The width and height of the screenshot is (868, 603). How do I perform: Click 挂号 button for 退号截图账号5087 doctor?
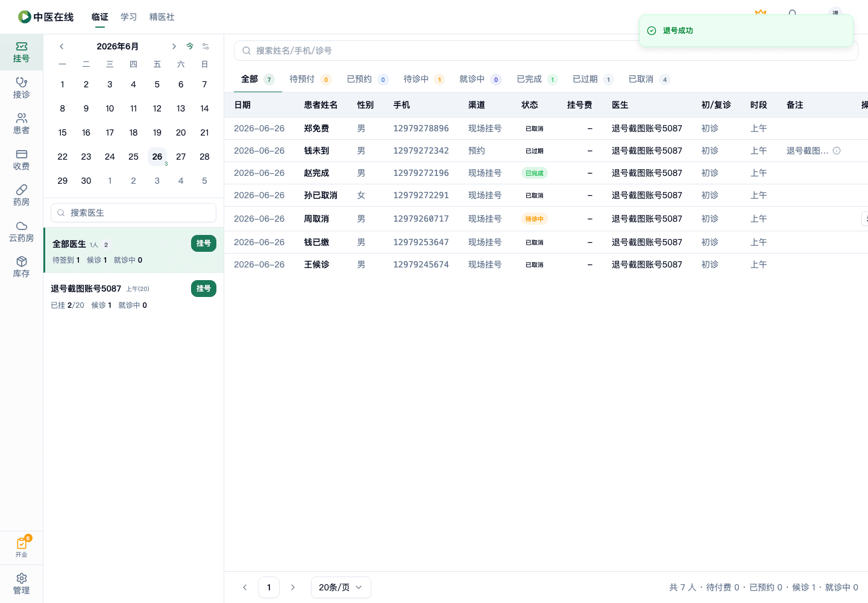coord(204,289)
